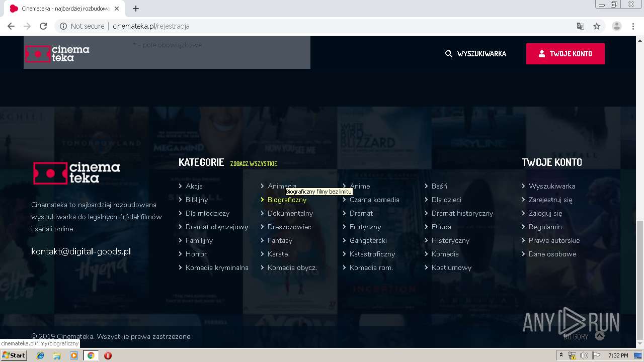View site info for Not secure icon

click(x=63, y=26)
